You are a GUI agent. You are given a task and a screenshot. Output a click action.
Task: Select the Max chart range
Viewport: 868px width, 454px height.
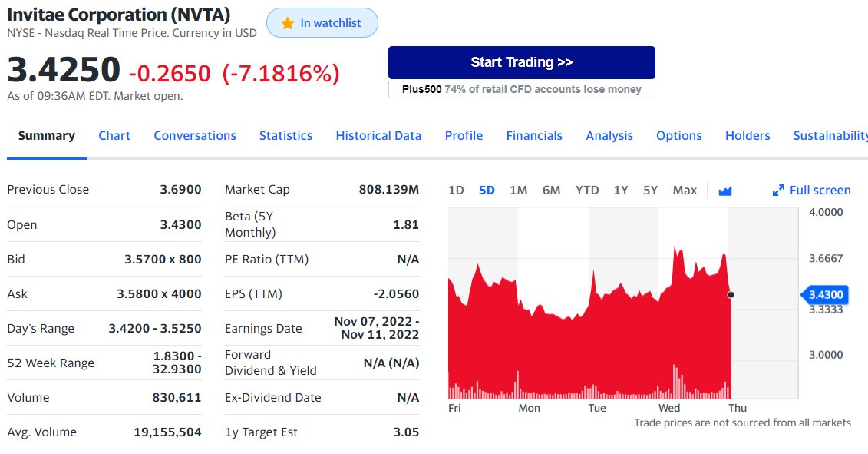[x=685, y=191]
